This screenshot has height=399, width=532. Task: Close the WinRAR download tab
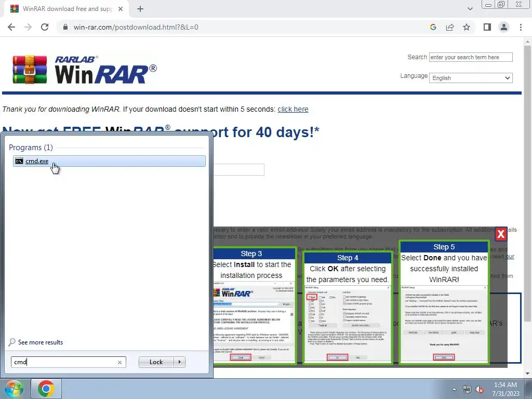coord(121,9)
